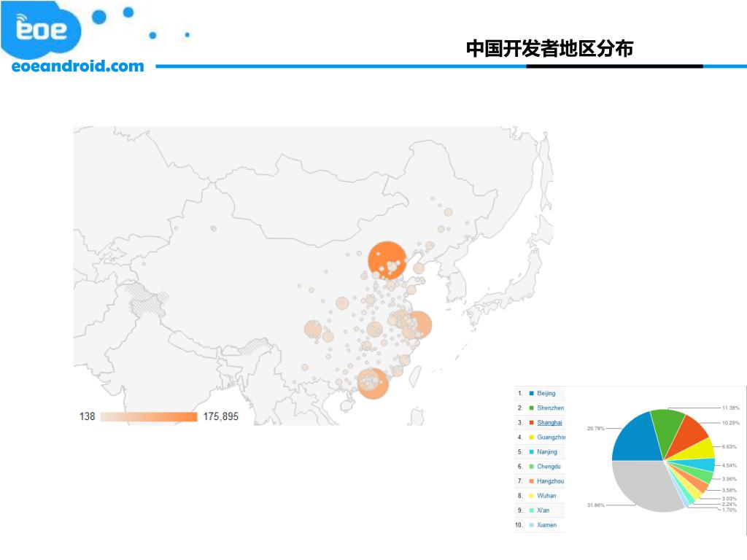Image resolution: width=747 pixels, height=560 pixels.
Task: Select the 20.78% pie label
Action: pos(595,429)
